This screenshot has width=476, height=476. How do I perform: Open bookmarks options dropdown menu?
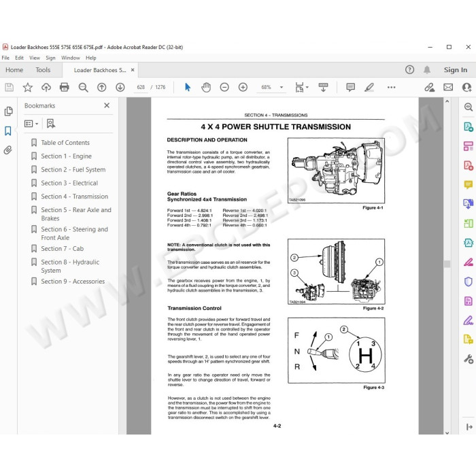31,124
